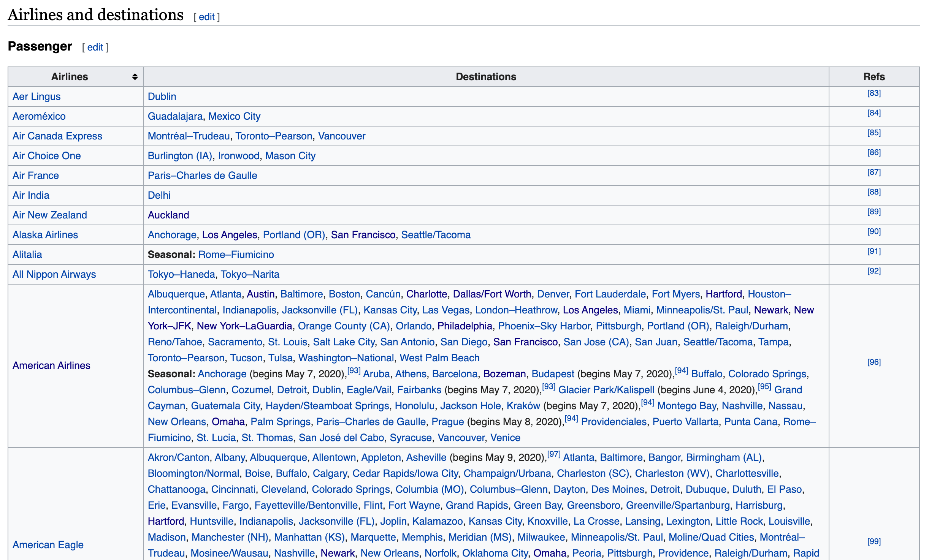Follow the Hayden/Steamboat Springs link
Screen dimensions: 929x560
327,406
